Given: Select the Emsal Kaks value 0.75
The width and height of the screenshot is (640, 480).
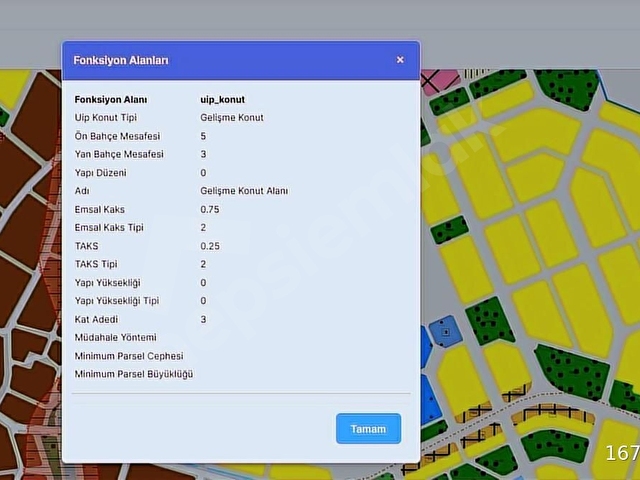Looking at the screenshot, I should point(210,209).
